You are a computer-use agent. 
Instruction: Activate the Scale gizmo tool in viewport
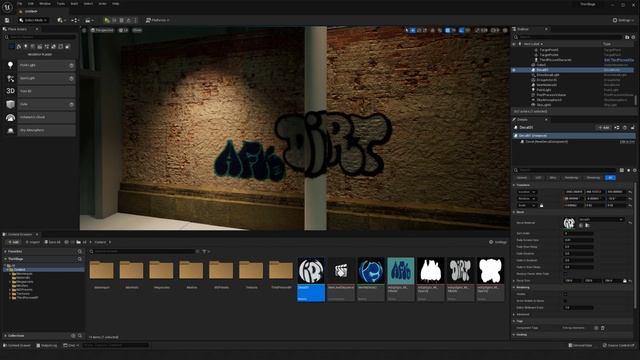click(425, 30)
